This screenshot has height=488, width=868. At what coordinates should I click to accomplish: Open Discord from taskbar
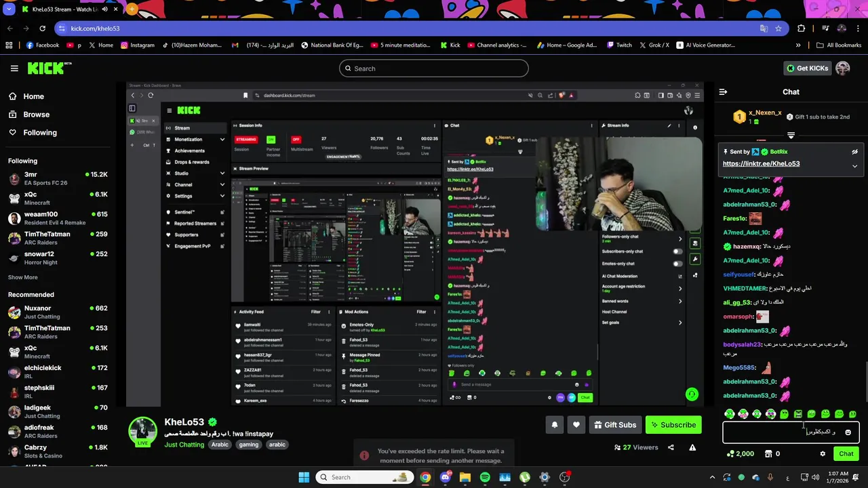pyautogui.click(x=445, y=477)
